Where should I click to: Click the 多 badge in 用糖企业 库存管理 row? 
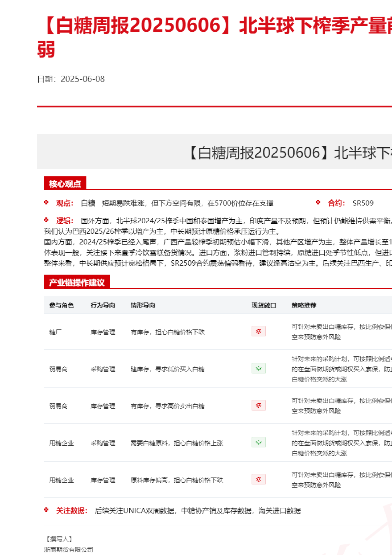258,479
